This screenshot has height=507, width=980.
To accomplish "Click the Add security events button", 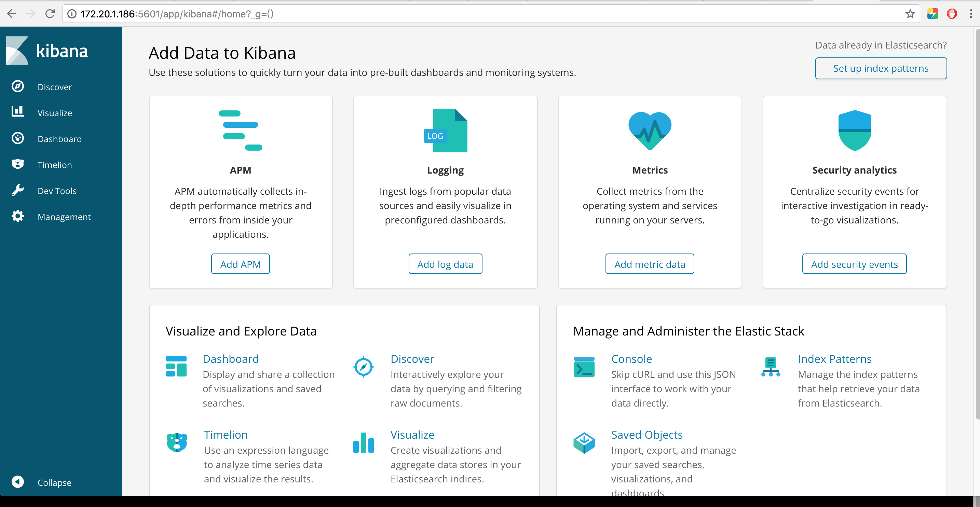I will pos(855,264).
